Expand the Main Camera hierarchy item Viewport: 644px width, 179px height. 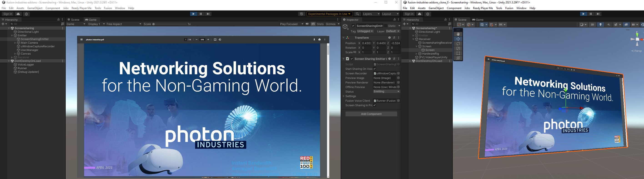point(15,43)
